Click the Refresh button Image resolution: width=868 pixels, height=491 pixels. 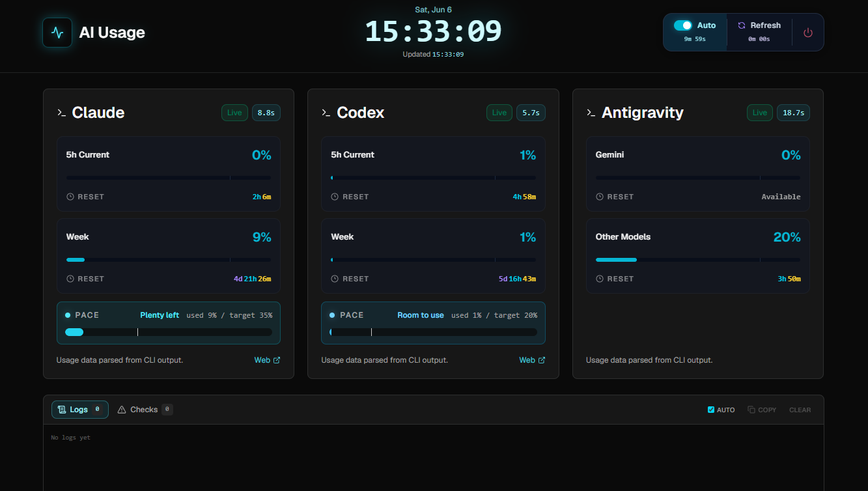(x=759, y=32)
